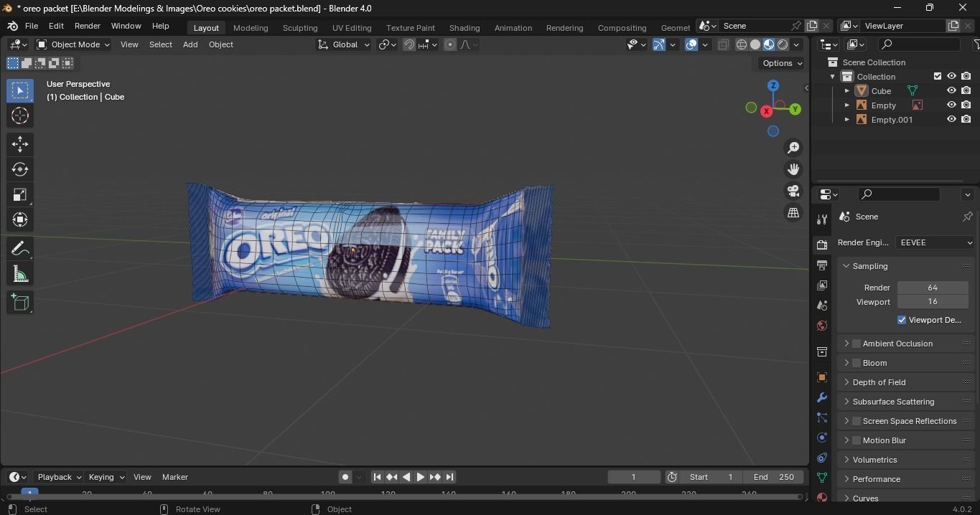Open the Render Engine EEVEE dropdown
The image size is (980, 515).
tap(935, 242)
